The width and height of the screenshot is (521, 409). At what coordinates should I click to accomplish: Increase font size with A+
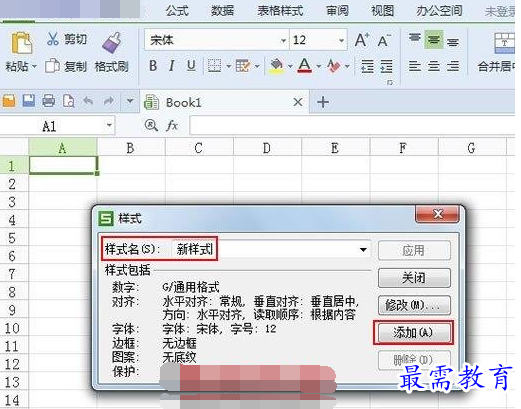pyautogui.click(x=362, y=40)
